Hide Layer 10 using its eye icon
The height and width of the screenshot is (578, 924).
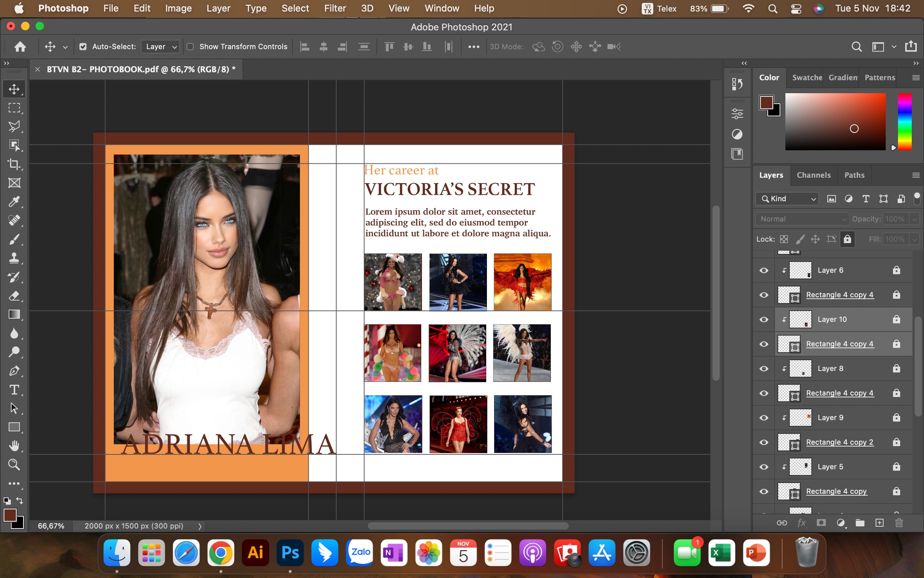pyautogui.click(x=764, y=319)
